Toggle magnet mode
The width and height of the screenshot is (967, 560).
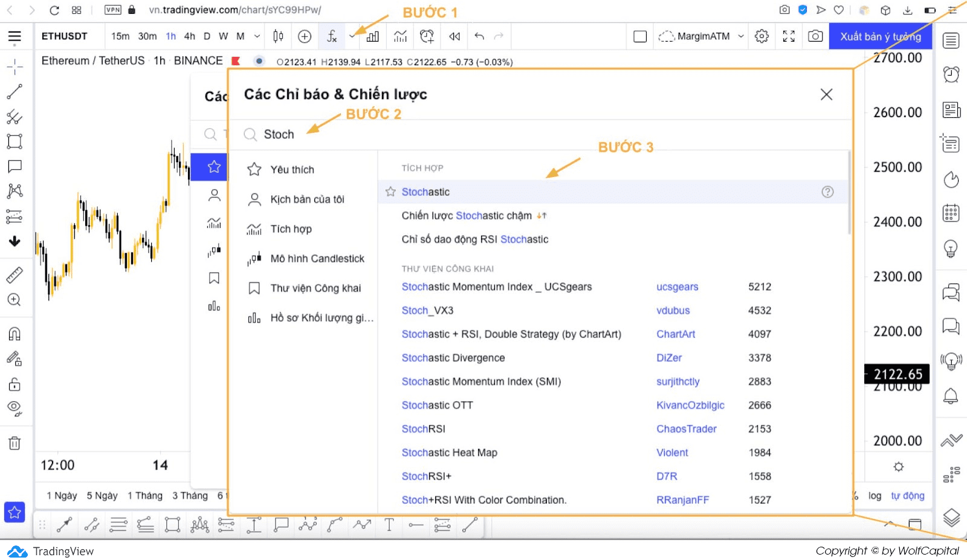click(15, 333)
